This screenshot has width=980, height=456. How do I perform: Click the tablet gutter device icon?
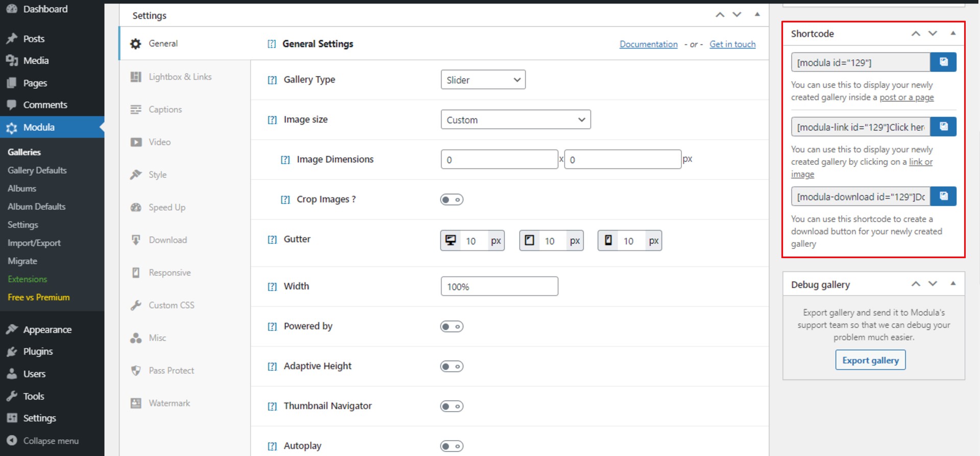[530, 240]
